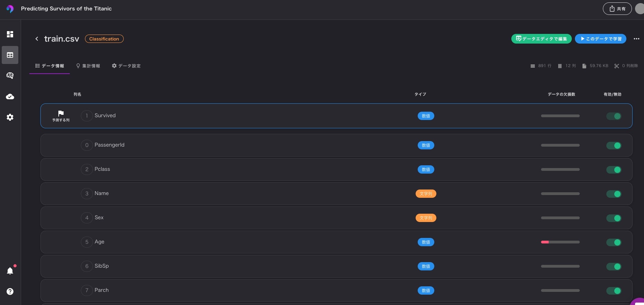Click the user avatar at top right
Screen dimensions: 644x305
tap(640, 9)
